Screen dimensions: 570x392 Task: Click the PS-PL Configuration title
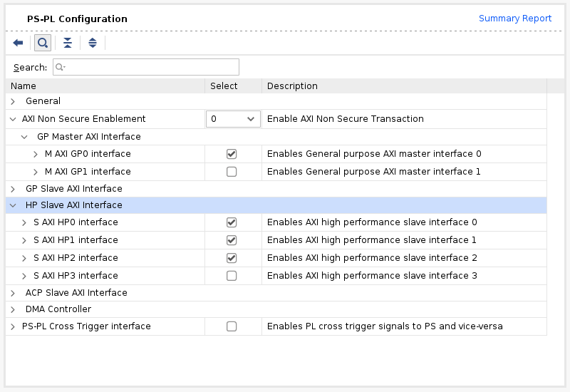coord(77,19)
